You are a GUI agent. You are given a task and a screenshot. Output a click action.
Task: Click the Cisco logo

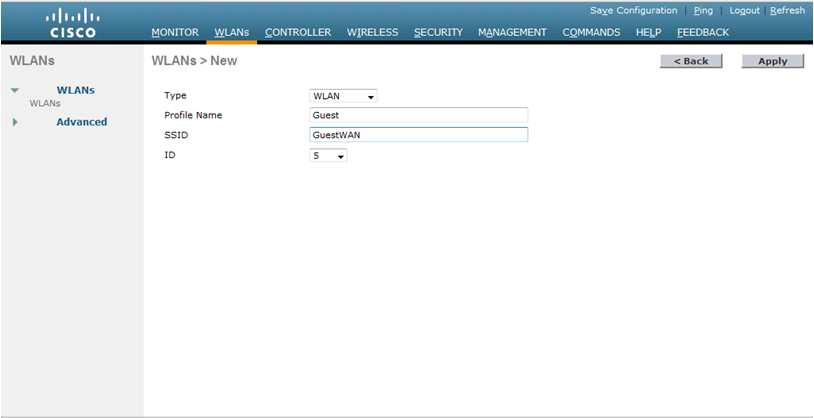[x=72, y=23]
